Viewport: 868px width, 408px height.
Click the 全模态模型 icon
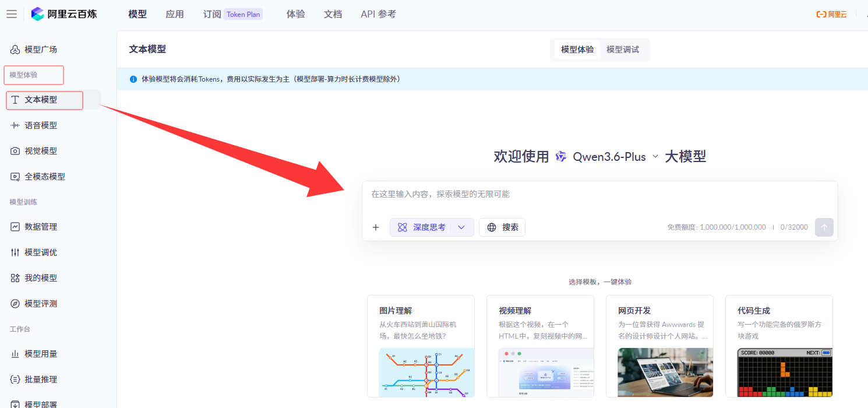[15, 177]
